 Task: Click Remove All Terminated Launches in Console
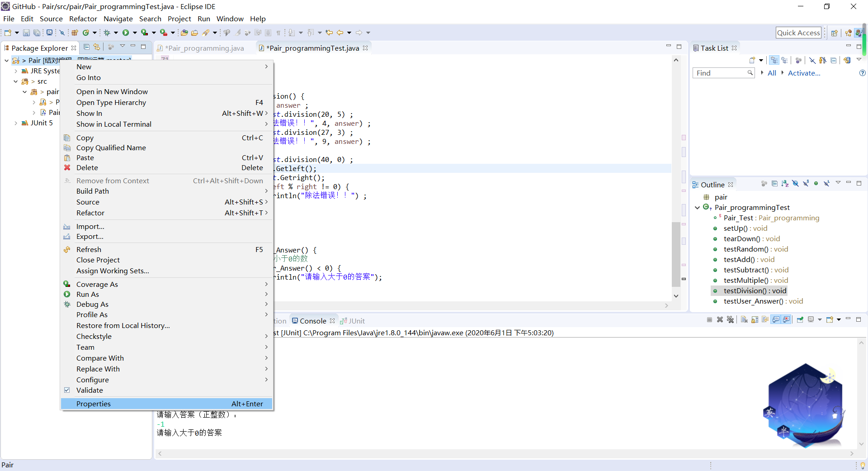click(730, 319)
